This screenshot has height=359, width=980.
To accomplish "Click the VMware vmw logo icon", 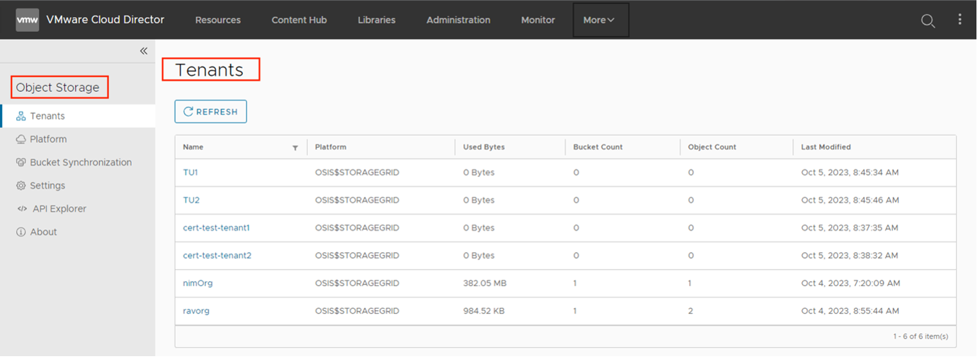I will pyautogui.click(x=28, y=20).
